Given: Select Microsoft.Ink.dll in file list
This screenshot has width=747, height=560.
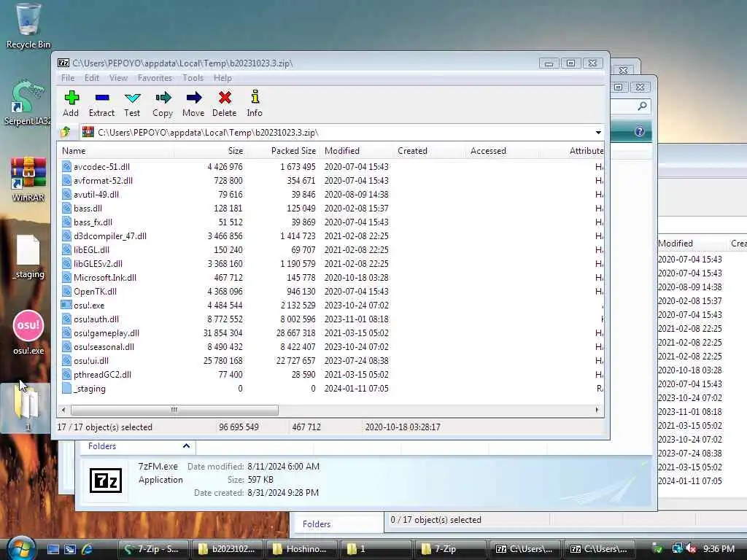Looking at the screenshot, I should coord(105,277).
